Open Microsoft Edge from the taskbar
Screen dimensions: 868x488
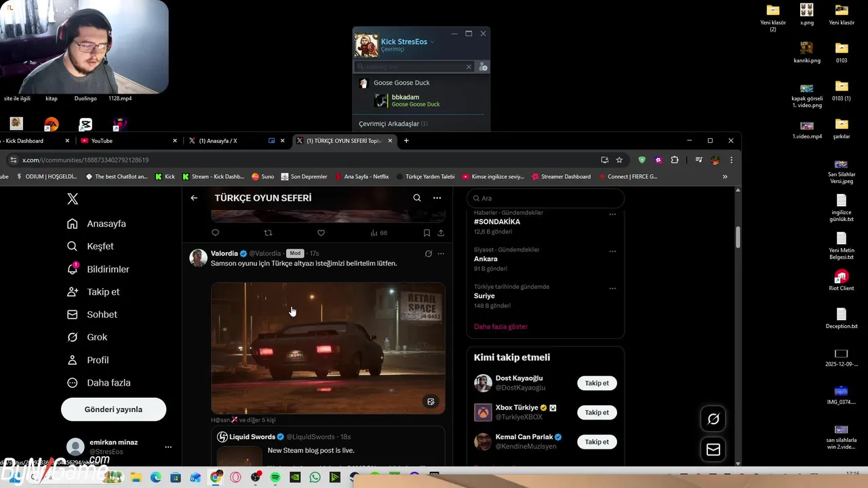pos(155,477)
